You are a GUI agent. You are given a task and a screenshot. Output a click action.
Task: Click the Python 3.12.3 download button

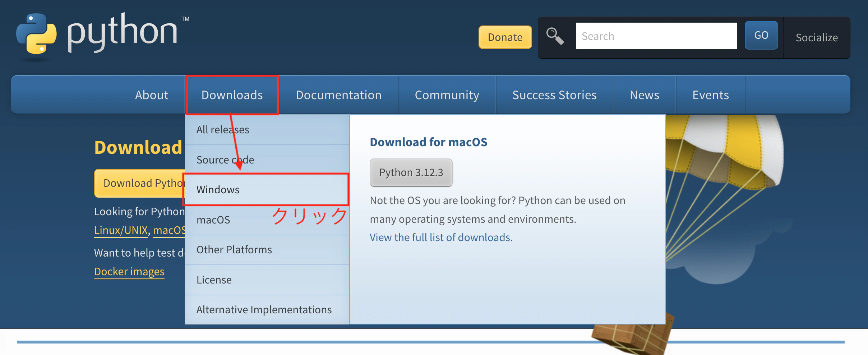pyautogui.click(x=411, y=172)
